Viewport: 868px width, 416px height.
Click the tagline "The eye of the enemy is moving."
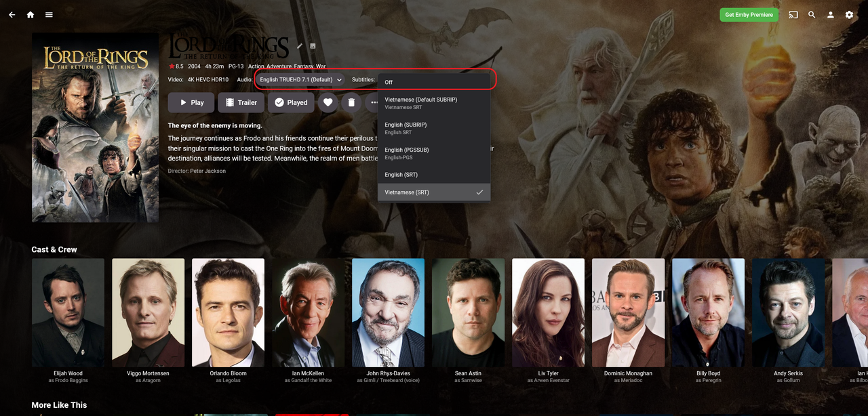pos(215,125)
